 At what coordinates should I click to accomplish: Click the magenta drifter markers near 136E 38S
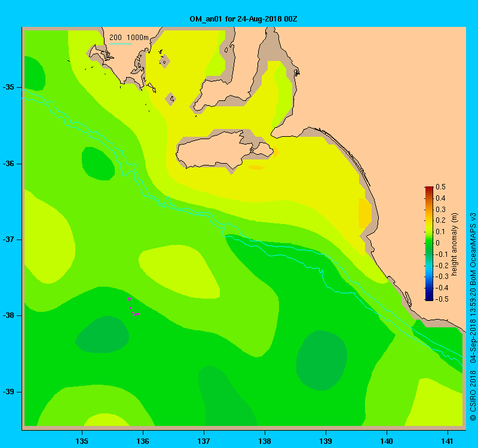tap(133, 307)
